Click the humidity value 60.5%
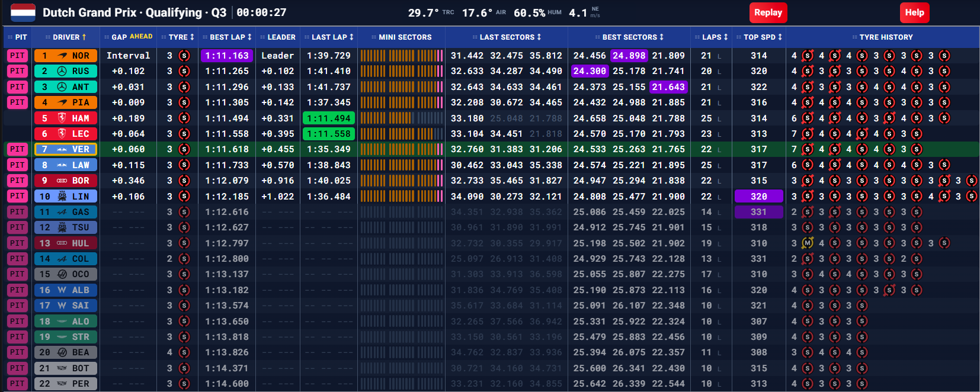The image size is (980, 392). tap(530, 12)
